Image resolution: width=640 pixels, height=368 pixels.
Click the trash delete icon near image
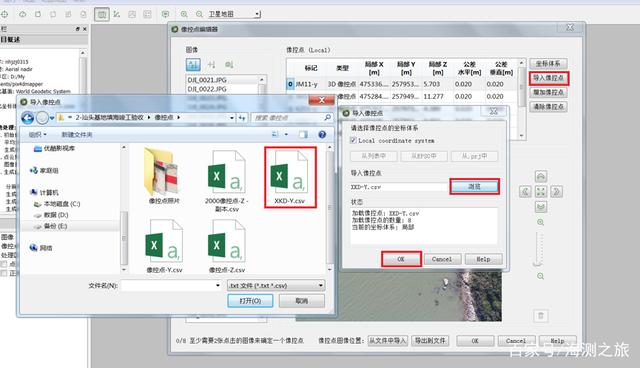tap(541, 315)
